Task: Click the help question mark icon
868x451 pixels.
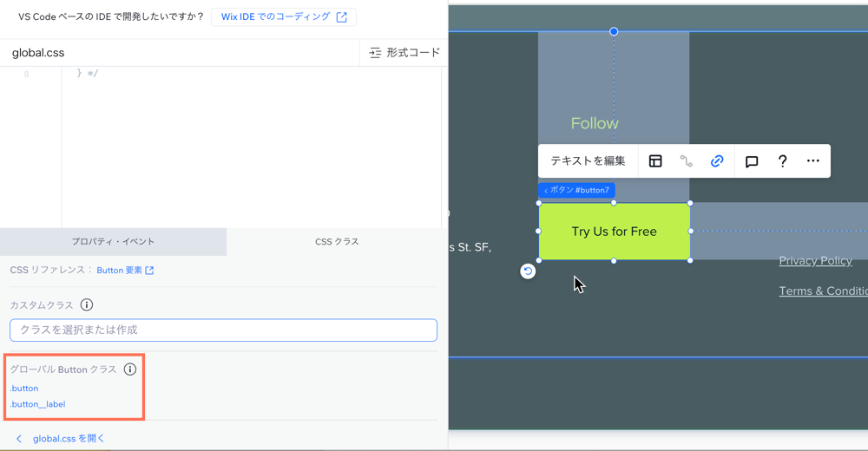Action: (x=782, y=161)
